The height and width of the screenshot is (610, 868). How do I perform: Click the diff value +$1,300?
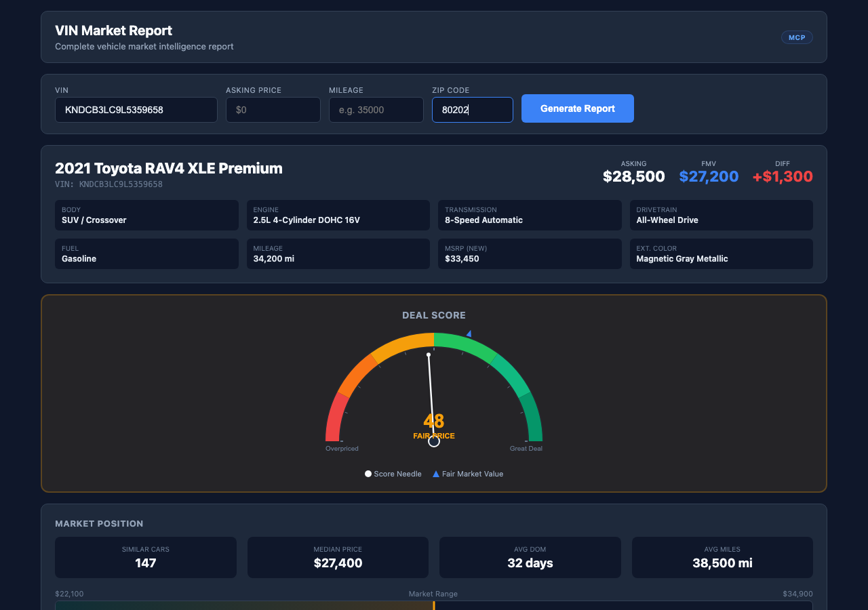(x=783, y=177)
